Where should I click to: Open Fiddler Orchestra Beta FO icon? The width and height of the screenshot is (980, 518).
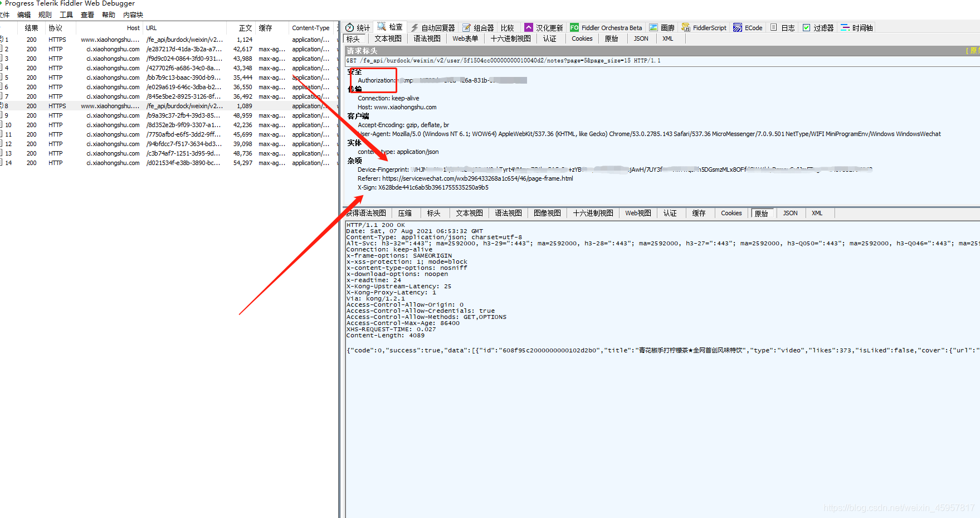point(574,27)
